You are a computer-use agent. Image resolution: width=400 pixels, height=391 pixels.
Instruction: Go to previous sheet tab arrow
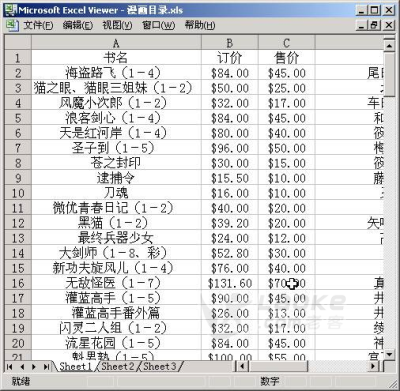point(22,367)
